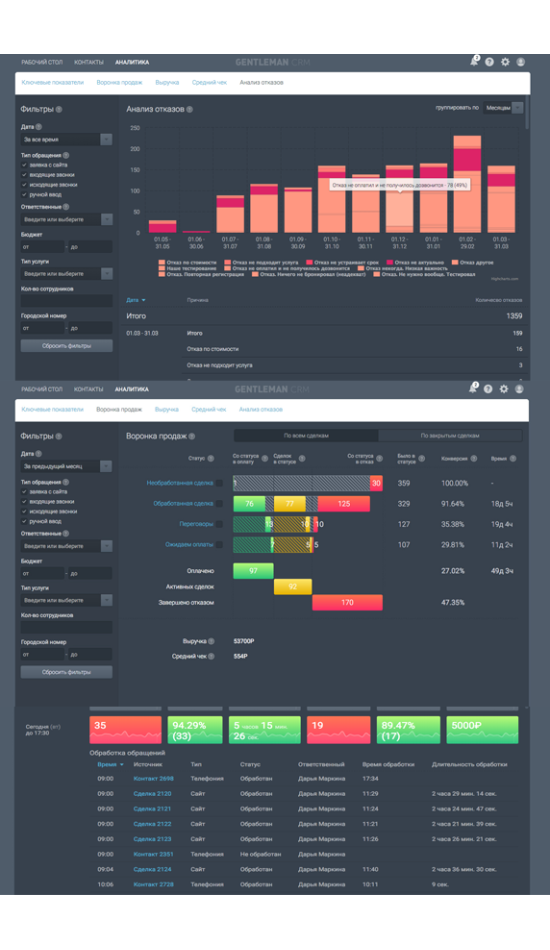Toggle 'ручной ввод' checkbox in top filters

pyautogui.click(x=24, y=194)
